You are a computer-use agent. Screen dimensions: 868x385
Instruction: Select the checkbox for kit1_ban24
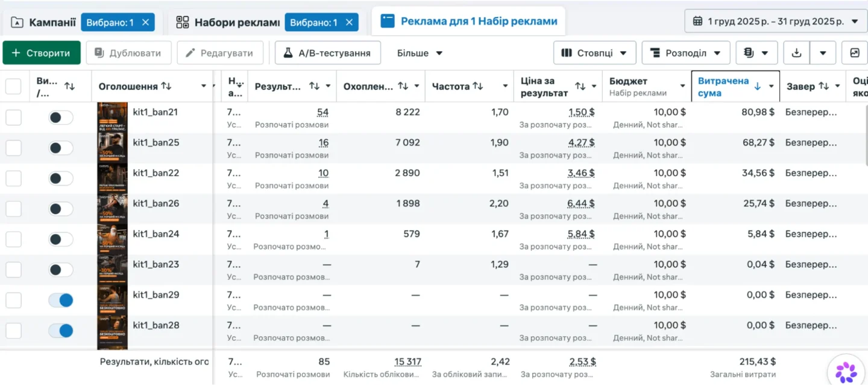tap(13, 240)
